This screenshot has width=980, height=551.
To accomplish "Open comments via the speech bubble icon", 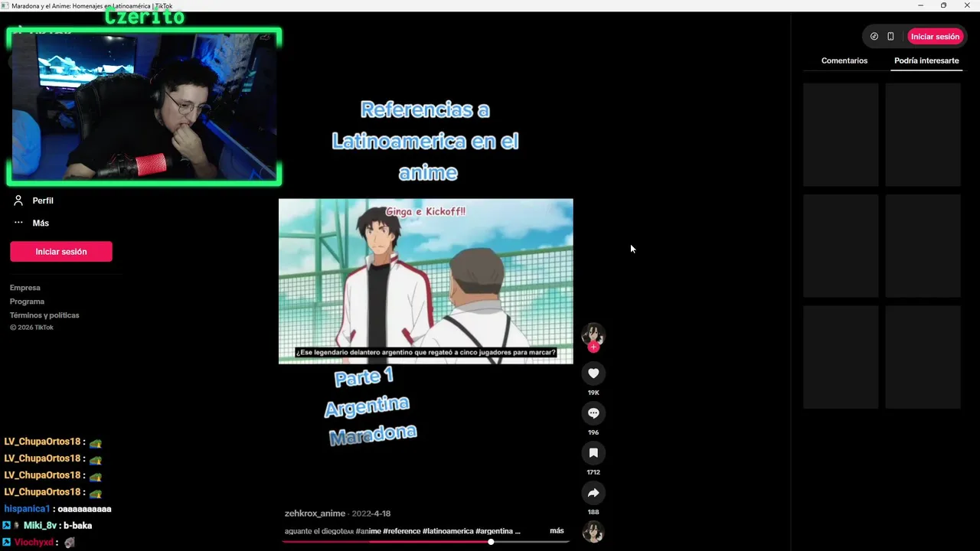I will tap(593, 413).
